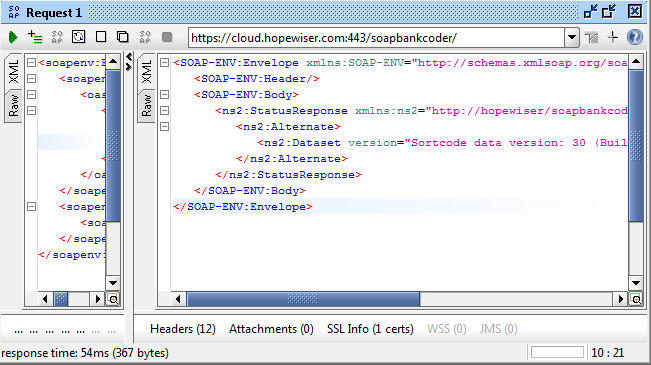Collapse the first request soapenv header fold marker
The image size is (651, 365).
[31, 78]
